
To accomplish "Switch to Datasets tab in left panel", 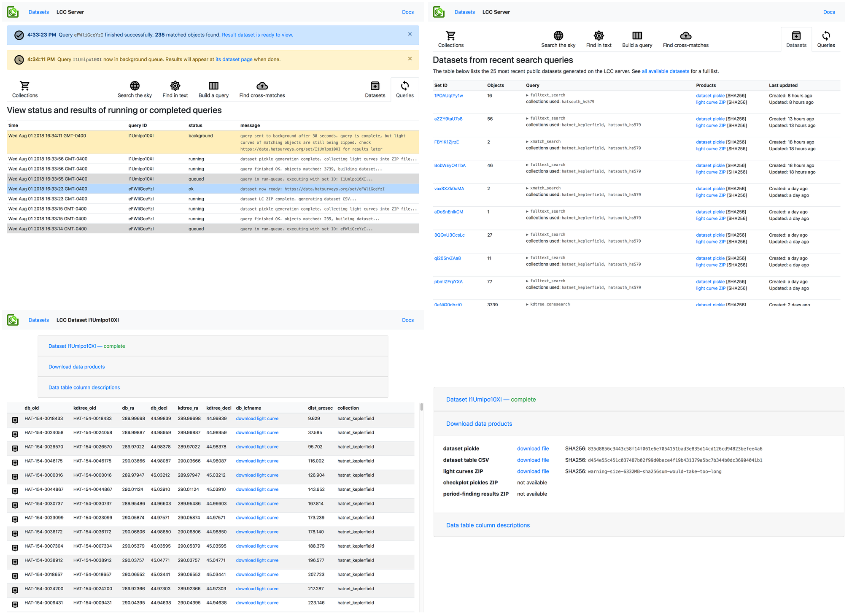I will 375,89.
